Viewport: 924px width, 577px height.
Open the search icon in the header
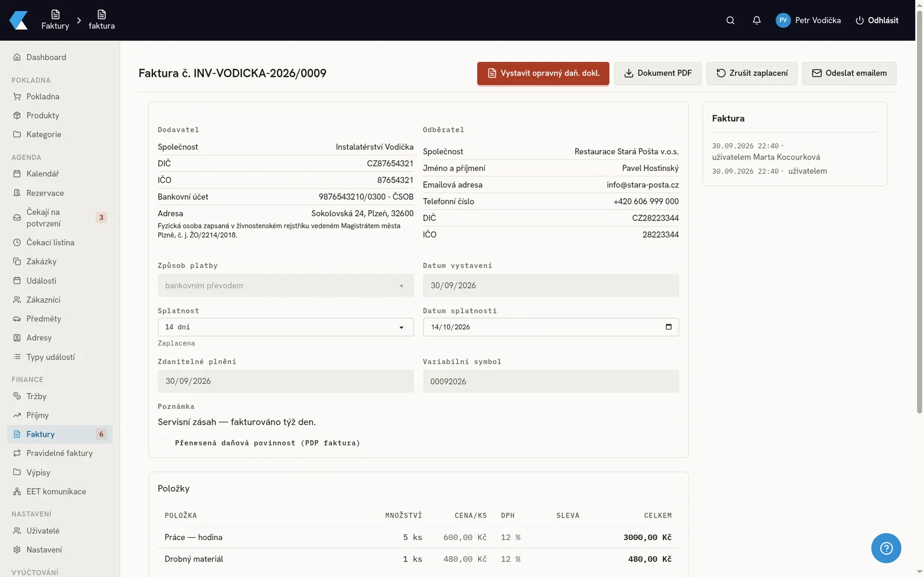(x=730, y=20)
